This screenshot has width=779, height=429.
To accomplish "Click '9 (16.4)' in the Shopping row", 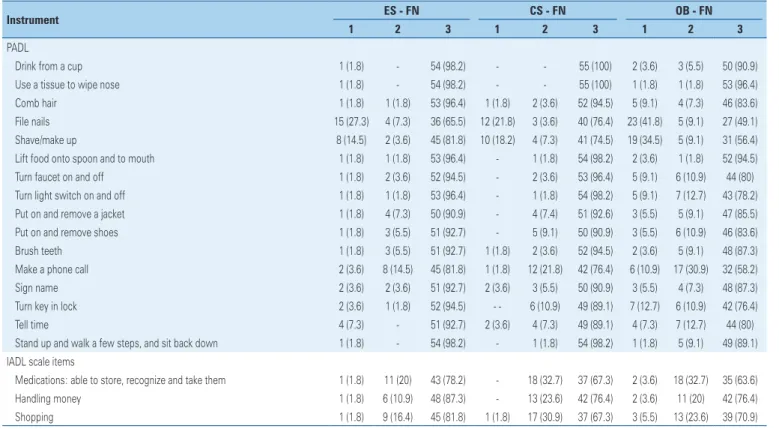I will pos(397,417).
